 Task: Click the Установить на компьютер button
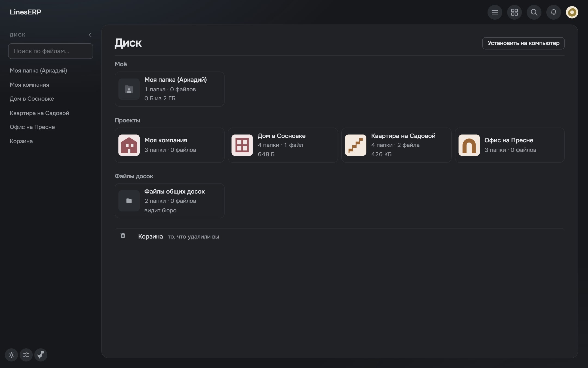click(523, 43)
